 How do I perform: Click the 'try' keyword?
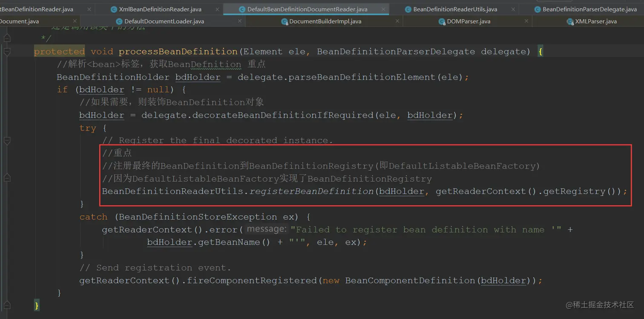click(x=88, y=128)
